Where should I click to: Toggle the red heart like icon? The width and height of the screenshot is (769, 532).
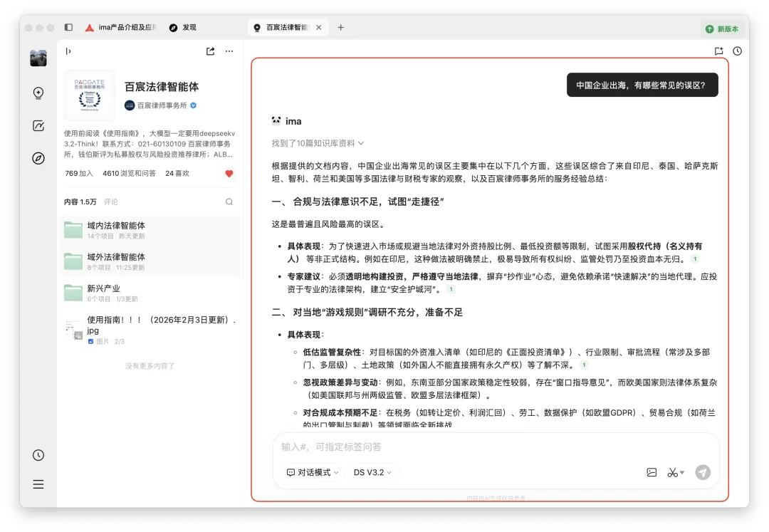tap(229, 174)
